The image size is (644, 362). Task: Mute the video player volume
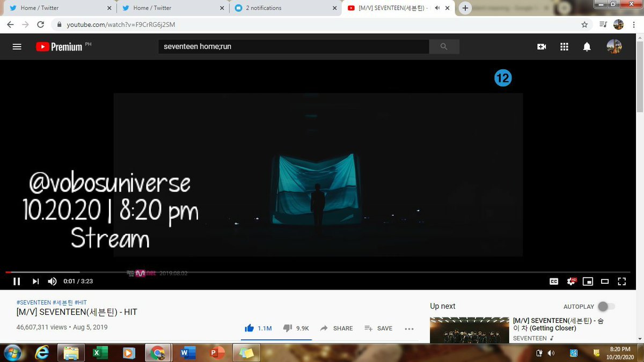52,281
